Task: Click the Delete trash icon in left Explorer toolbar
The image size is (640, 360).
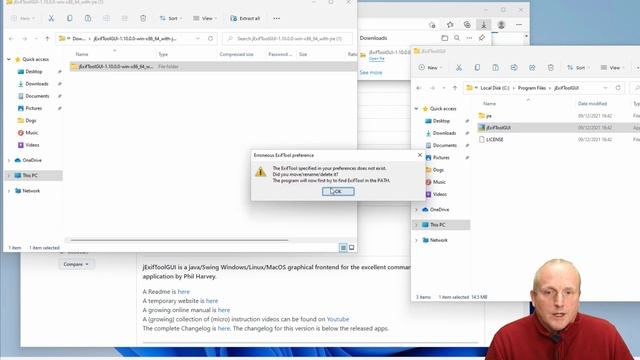Action: (143, 18)
